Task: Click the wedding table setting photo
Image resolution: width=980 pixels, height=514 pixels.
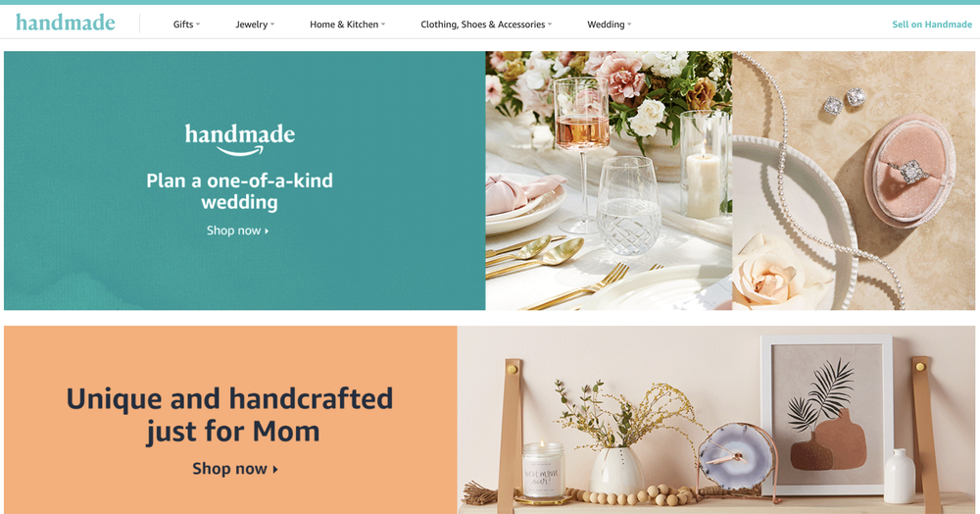Action: [x=609, y=180]
